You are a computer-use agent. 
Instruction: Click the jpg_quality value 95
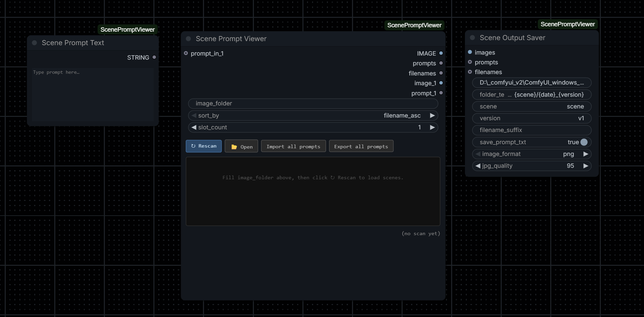point(570,166)
